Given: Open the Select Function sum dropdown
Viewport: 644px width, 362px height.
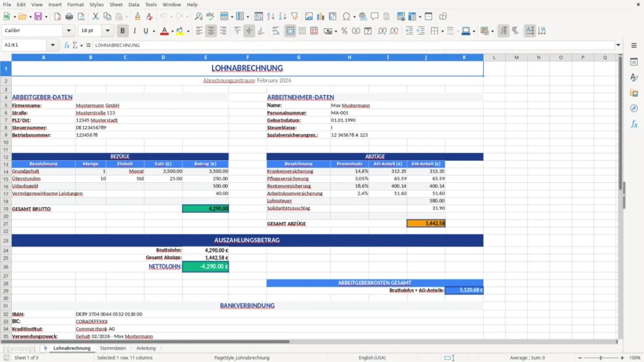Looking at the screenshot, I should tap(81, 45).
